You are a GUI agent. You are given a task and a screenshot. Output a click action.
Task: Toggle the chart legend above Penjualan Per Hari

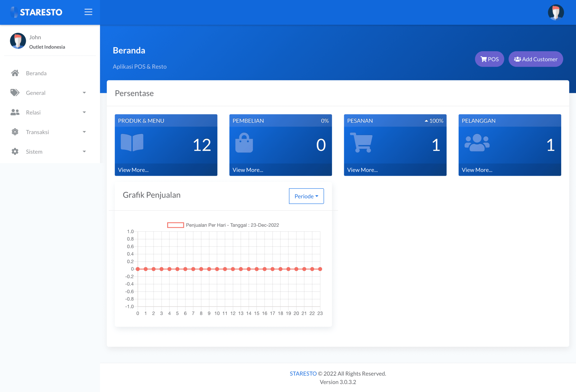click(x=175, y=225)
